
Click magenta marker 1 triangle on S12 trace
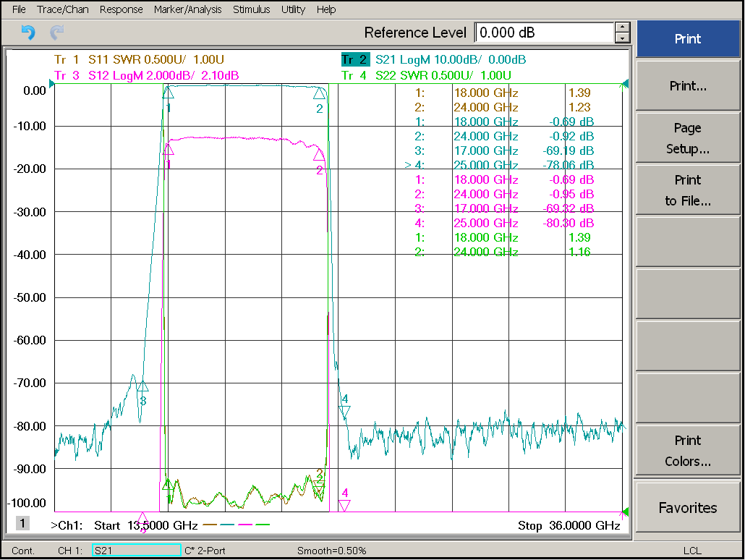click(169, 149)
